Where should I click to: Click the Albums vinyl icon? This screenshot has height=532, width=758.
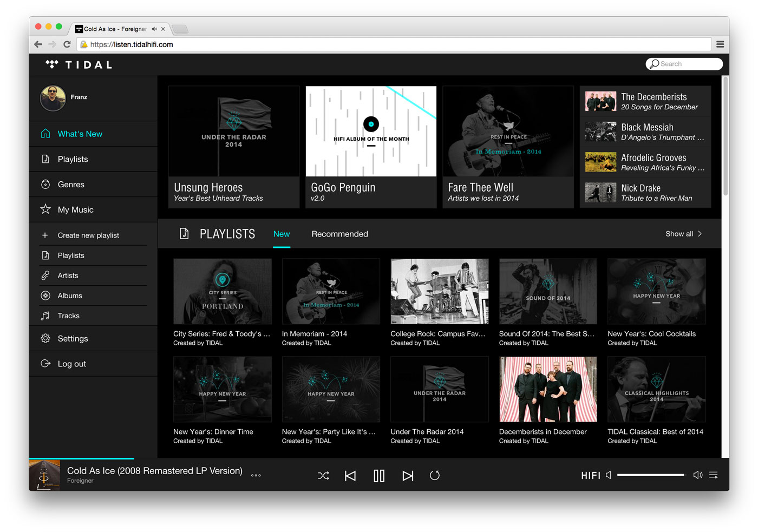[45, 295]
